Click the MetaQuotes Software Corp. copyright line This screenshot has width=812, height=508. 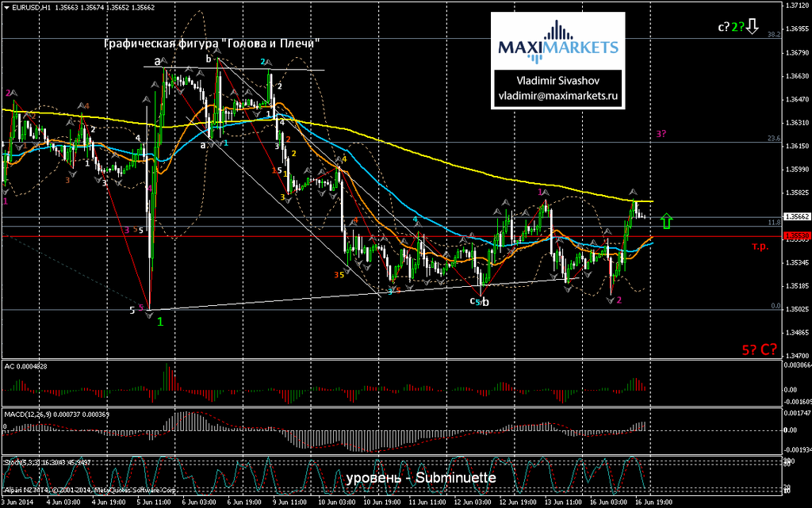coord(90,490)
